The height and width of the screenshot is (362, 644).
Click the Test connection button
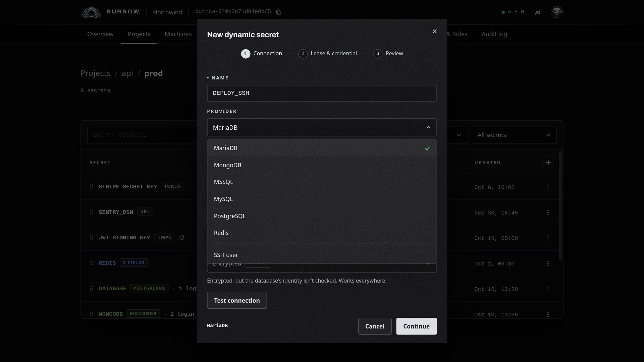pyautogui.click(x=237, y=300)
